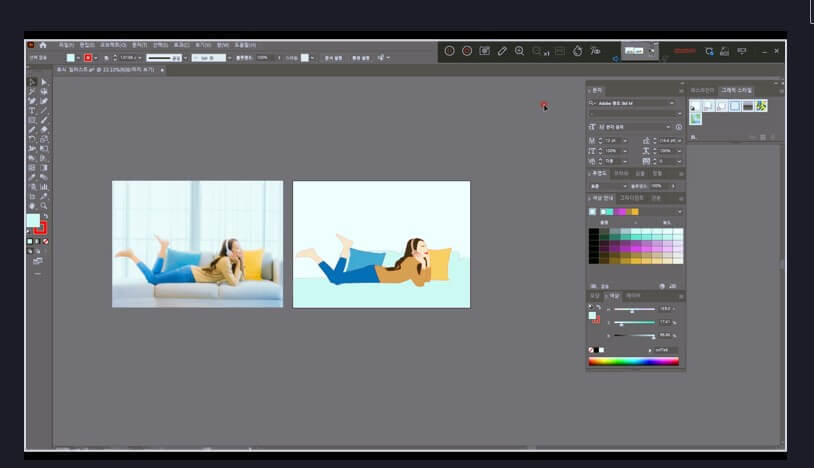Click the opacity percentage field in transparency panel
This screenshot has height=468, width=814.
point(658,186)
